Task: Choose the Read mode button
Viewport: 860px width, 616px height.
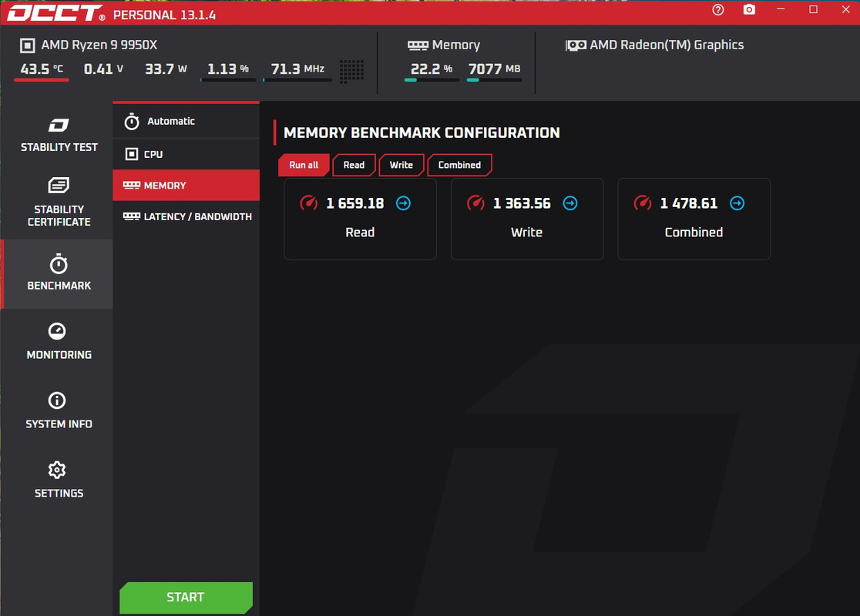Action: [x=354, y=165]
